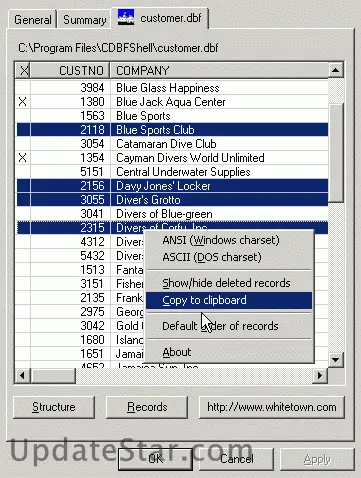This screenshot has height=478, width=361.
Task: Click the CUSTNO cell 2135
Action: point(70,298)
